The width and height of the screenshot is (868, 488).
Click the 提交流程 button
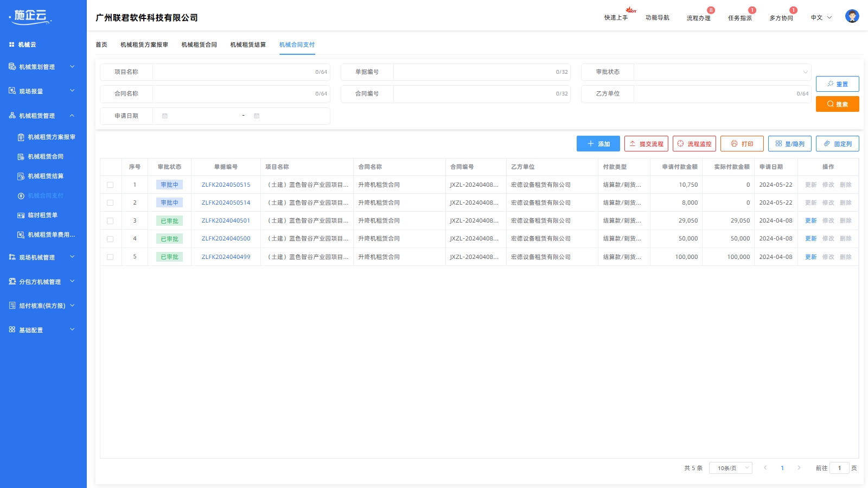tap(646, 143)
